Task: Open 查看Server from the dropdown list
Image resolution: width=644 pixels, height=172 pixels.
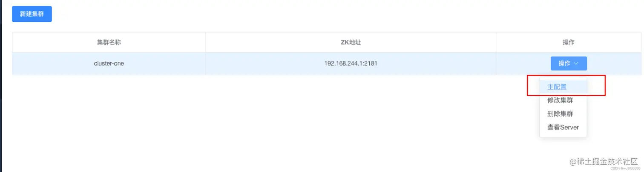Action: pos(563,127)
